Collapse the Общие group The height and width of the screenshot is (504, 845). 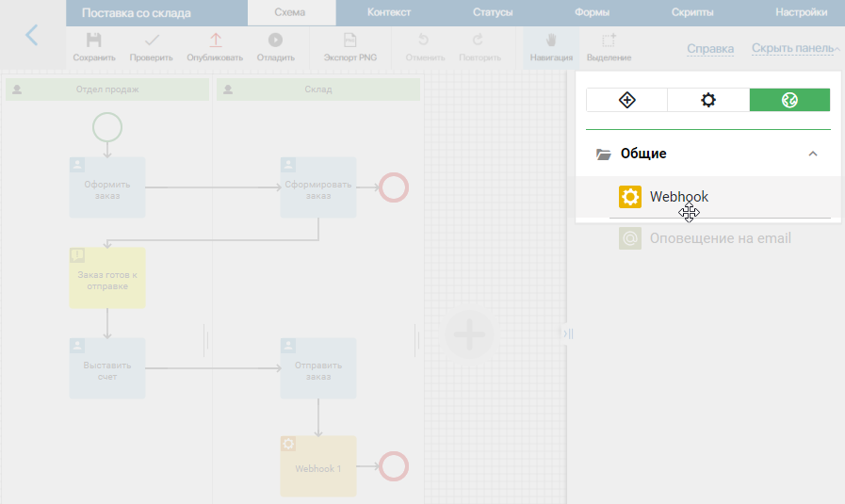click(x=813, y=154)
